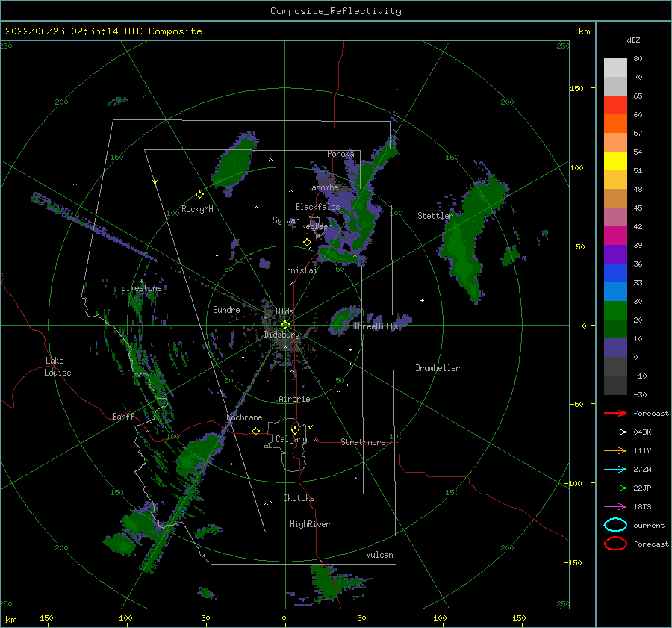Viewport: 672px width, 628px height.
Task: Click the cyan current ellipse icon
Action: coord(615,525)
